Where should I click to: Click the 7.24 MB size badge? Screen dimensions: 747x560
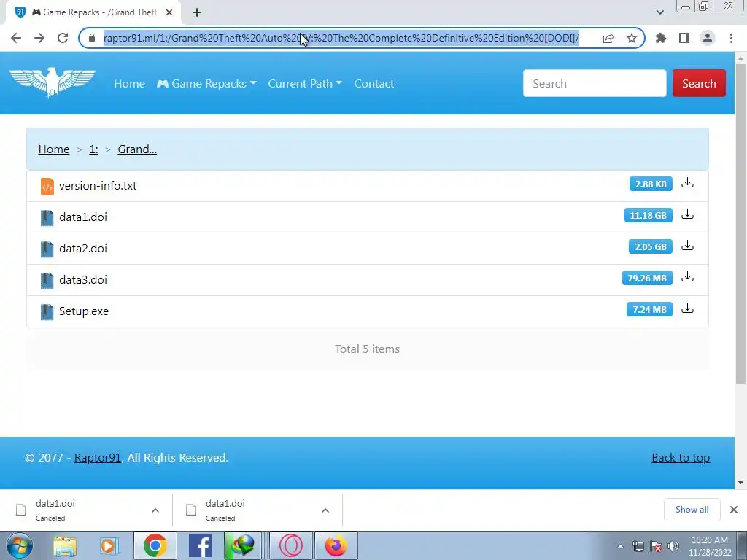point(649,309)
